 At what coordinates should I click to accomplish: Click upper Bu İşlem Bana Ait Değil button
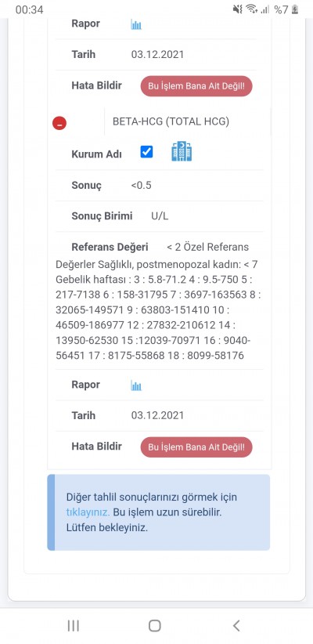196,86
